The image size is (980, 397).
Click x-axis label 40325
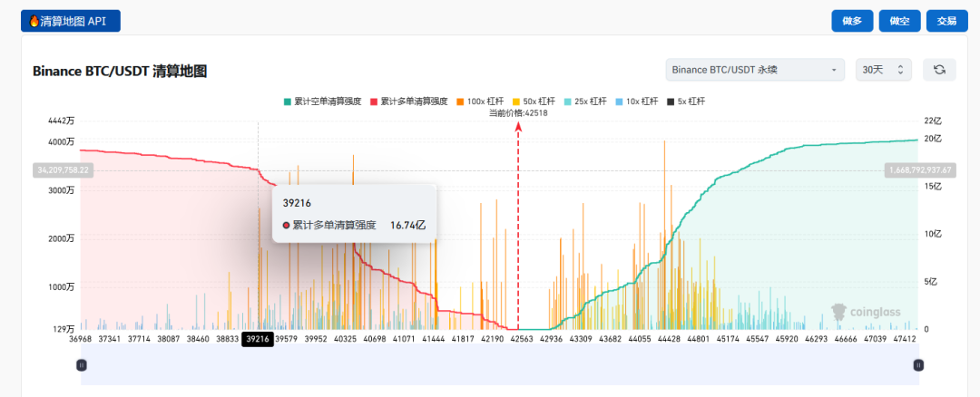tap(345, 339)
